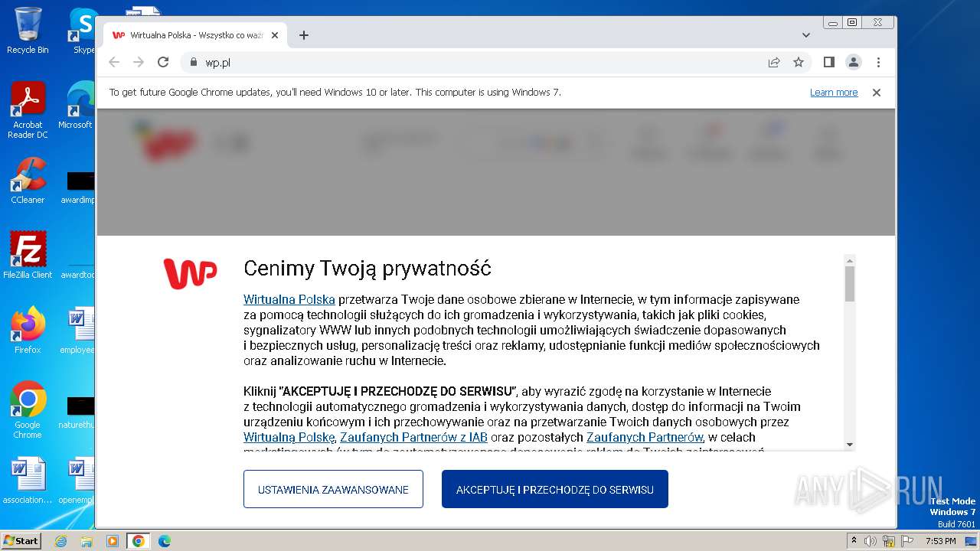The width and height of the screenshot is (980, 551).
Task: Expand the tab search chevron
Action: 805,35
